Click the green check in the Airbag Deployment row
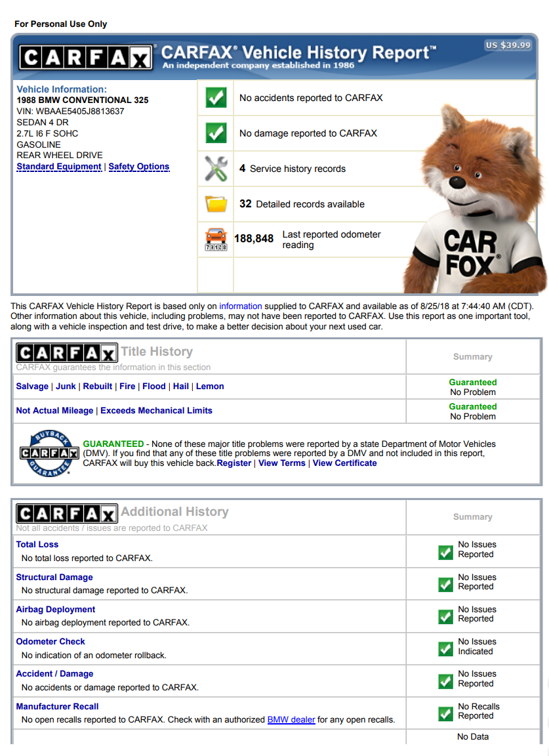This screenshot has width=549, height=756. [x=445, y=617]
